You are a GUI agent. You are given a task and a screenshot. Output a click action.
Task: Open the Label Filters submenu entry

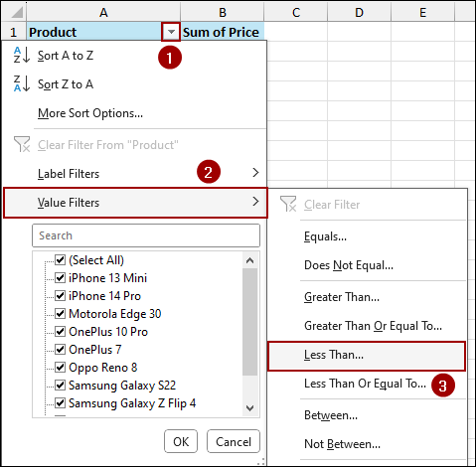[134, 173]
